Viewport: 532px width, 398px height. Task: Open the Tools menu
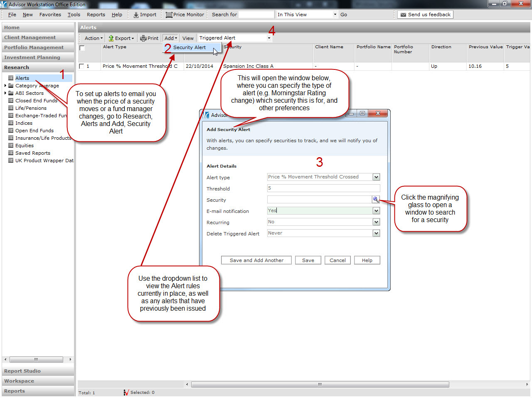click(x=74, y=15)
